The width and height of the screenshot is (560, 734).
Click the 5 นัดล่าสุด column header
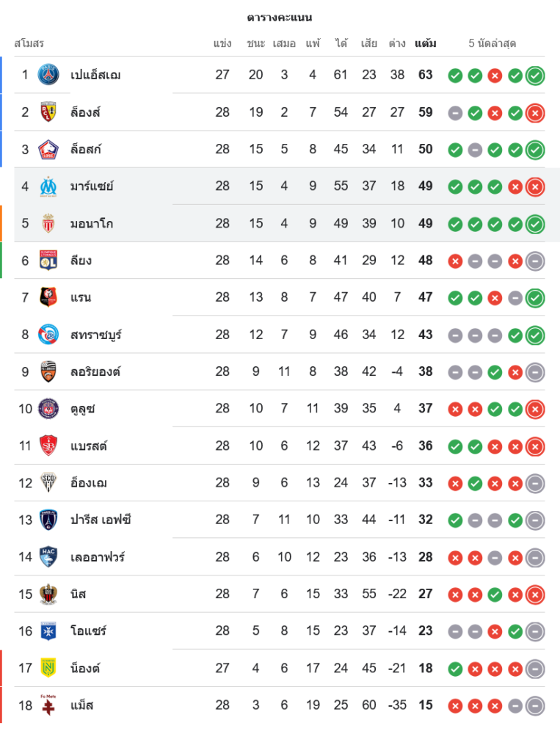tap(492, 43)
